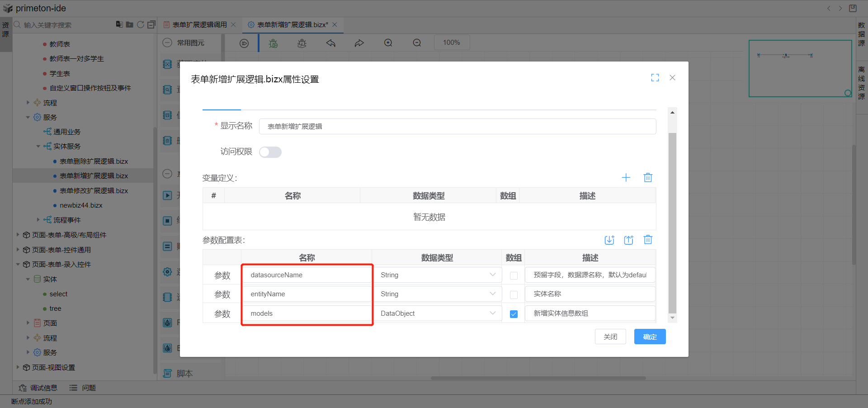Click the 显示名称 input field
This screenshot has height=408, width=868.
457,127
